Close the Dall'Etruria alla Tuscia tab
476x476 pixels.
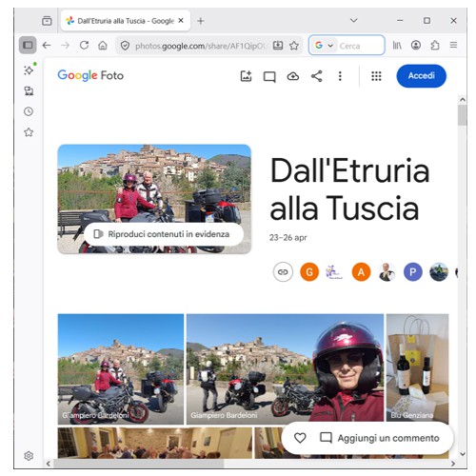point(181,21)
